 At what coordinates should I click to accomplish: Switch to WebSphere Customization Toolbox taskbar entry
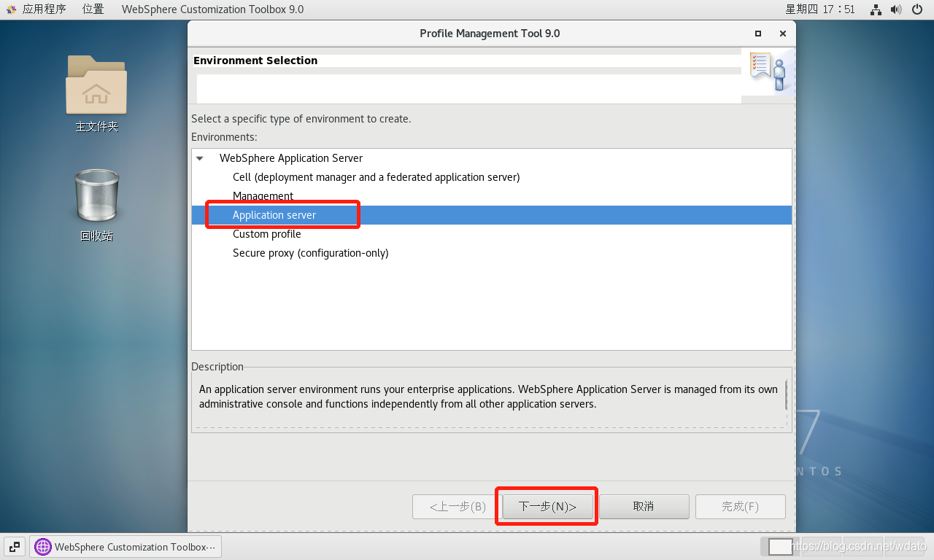click(125, 547)
